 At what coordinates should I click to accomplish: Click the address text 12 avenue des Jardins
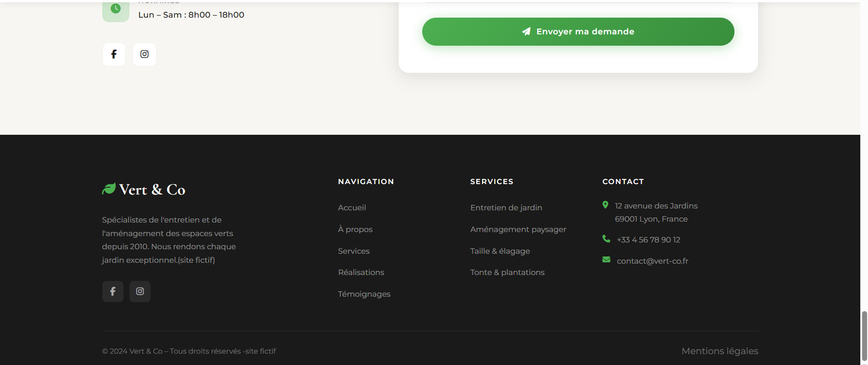point(656,206)
